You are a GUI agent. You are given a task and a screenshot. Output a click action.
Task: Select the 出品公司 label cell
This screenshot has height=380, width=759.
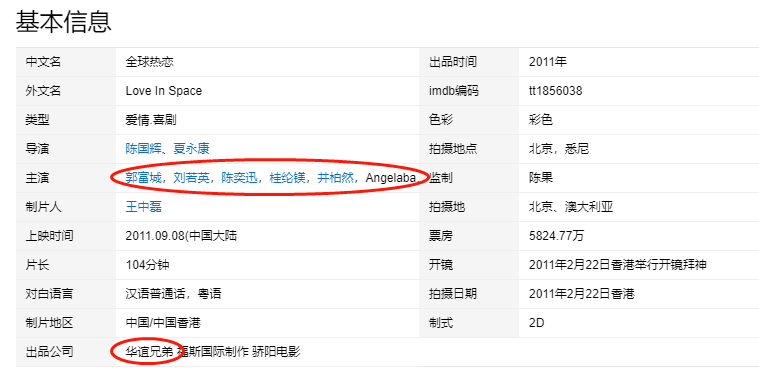66,352
